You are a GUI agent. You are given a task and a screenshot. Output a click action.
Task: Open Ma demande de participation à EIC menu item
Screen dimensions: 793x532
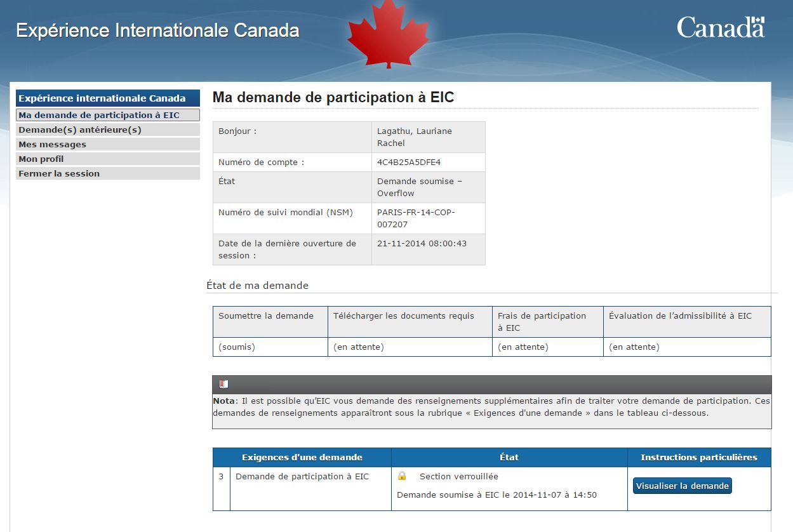[x=108, y=115]
